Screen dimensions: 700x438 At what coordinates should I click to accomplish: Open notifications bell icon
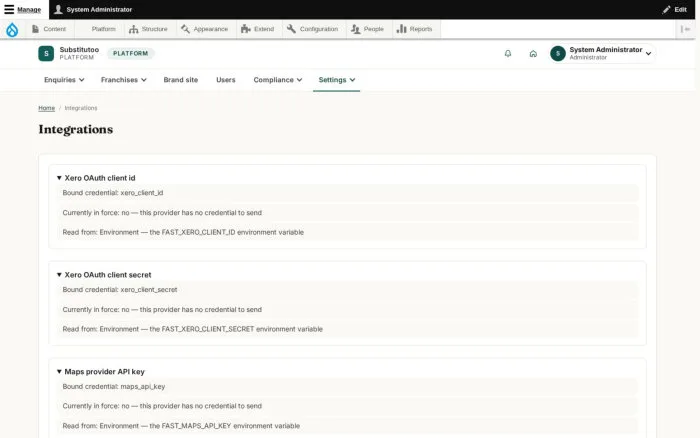pyautogui.click(x=508, y=54)
